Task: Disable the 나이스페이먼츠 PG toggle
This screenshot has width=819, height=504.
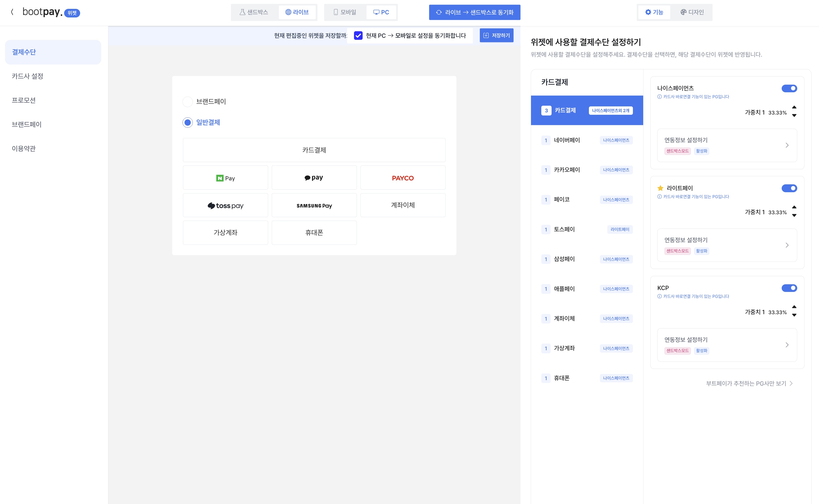Action: (x=789, y=88)
